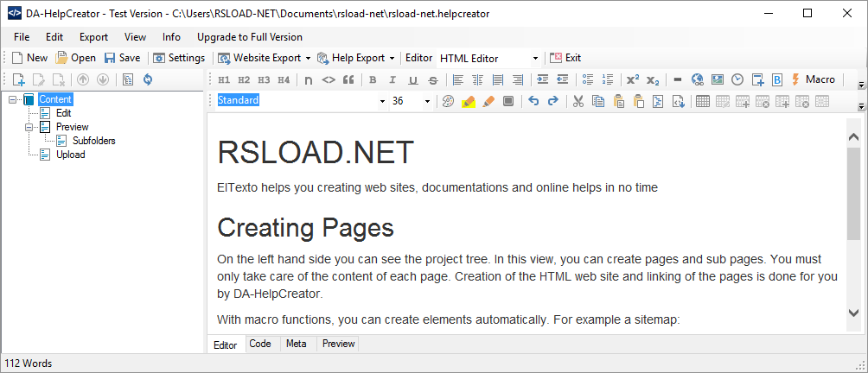Insert code block using <> icon

click(329, 80)
